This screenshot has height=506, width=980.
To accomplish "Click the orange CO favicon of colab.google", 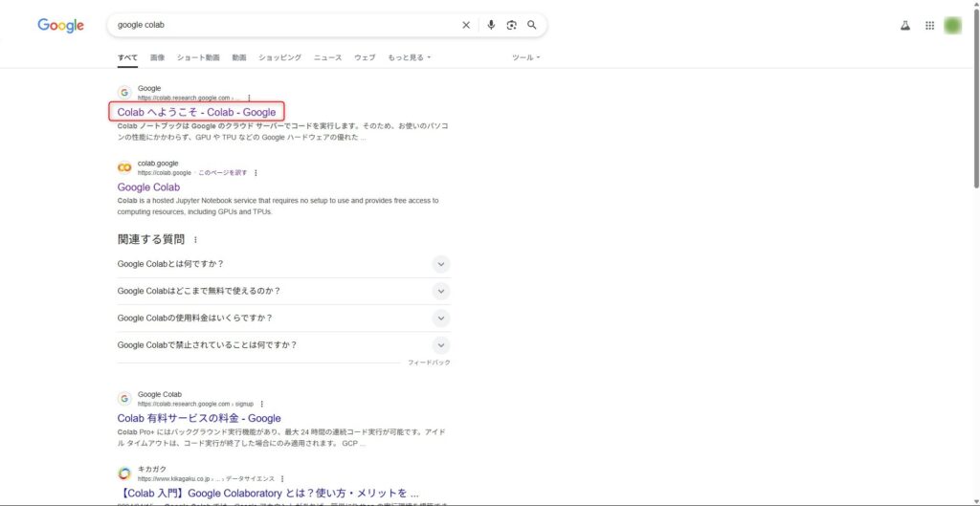I will (x=125, y=167).
